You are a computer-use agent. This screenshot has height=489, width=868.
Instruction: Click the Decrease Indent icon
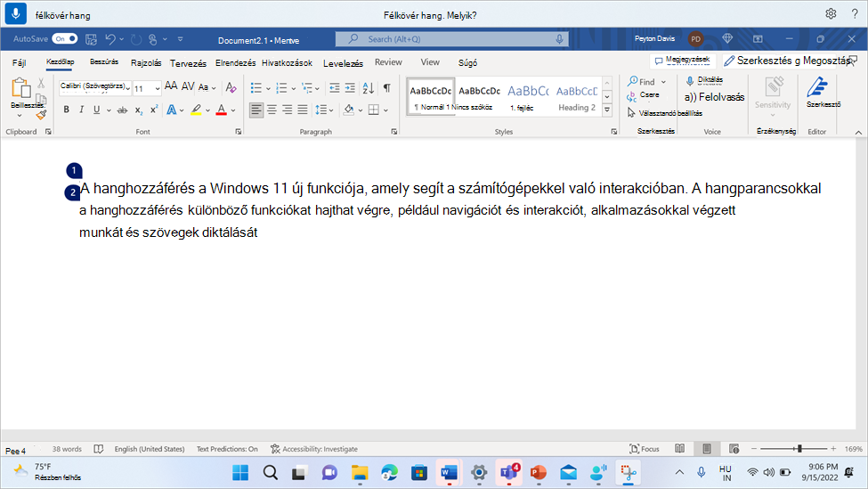pyautogui.click(x=335, y=87)
